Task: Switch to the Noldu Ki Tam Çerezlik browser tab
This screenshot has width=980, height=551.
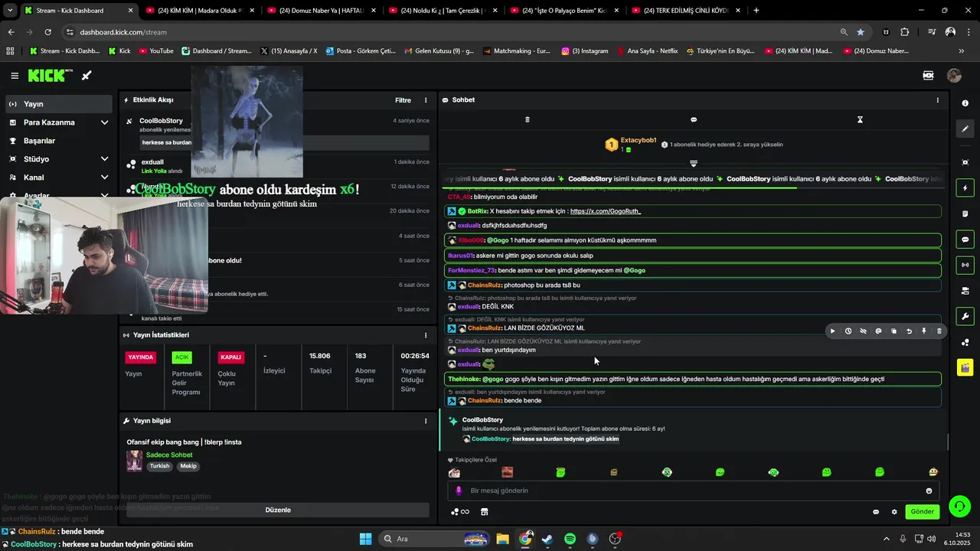Action: tap(443, 10)
